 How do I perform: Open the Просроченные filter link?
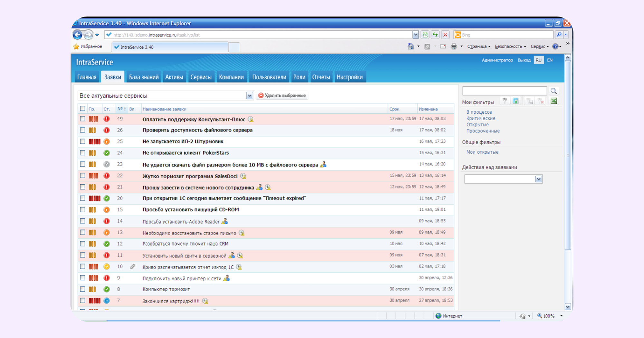pos(483,131)
